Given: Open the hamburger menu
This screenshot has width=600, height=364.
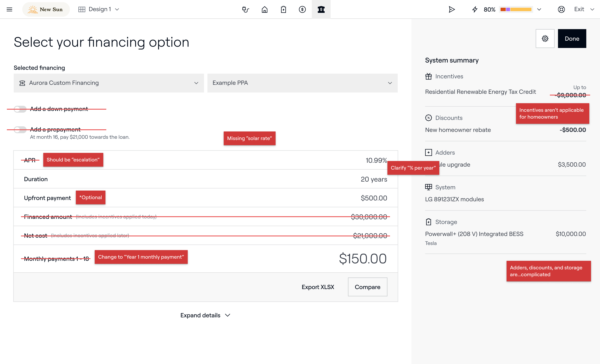Looking at the screenshot, I should pyautogui.click(x=9, y=9).
